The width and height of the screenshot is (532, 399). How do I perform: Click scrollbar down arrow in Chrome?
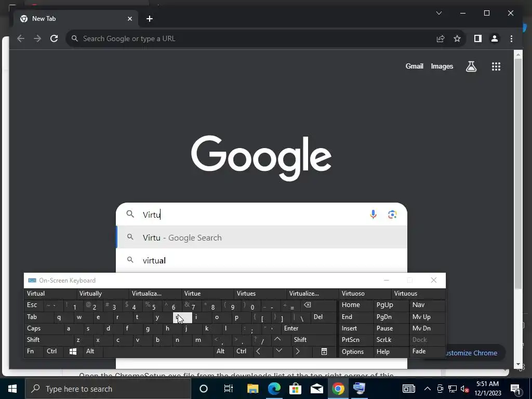pos(518,365)
